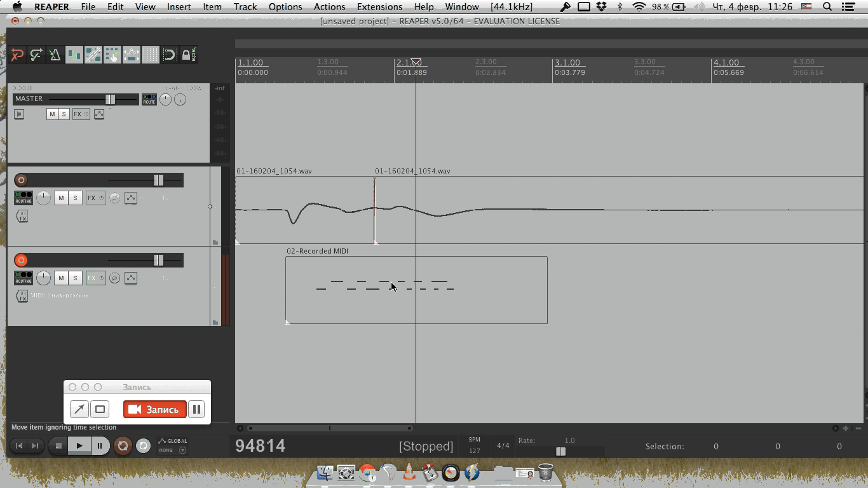Go to project start in transport
Viewport: 868px width, 488px height.
(x=19, y=446)
